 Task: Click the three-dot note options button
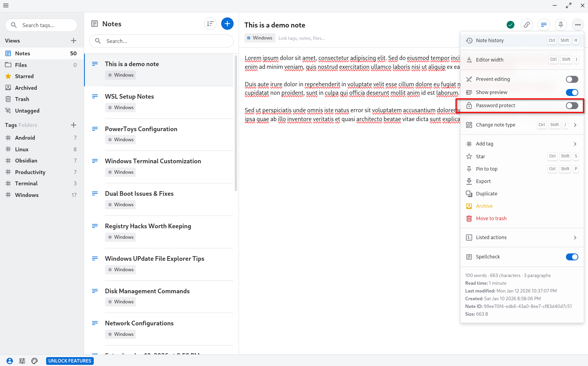[578, 25]
